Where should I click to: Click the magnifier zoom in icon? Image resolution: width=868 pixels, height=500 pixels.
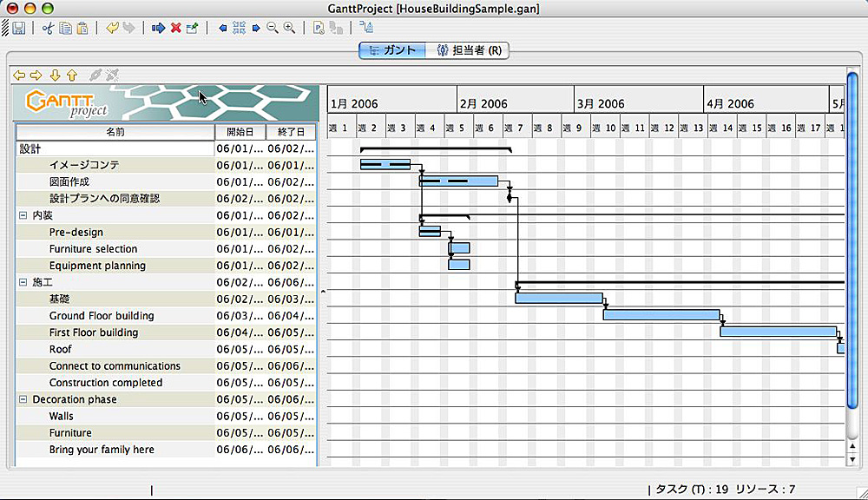(289, 28)
